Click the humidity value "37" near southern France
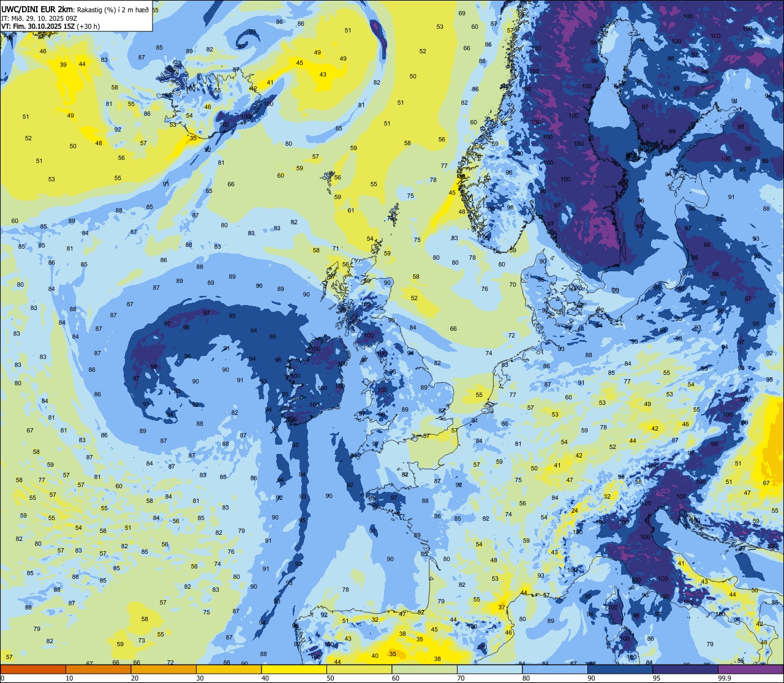 pyautogui.click(x=502, y=607)
